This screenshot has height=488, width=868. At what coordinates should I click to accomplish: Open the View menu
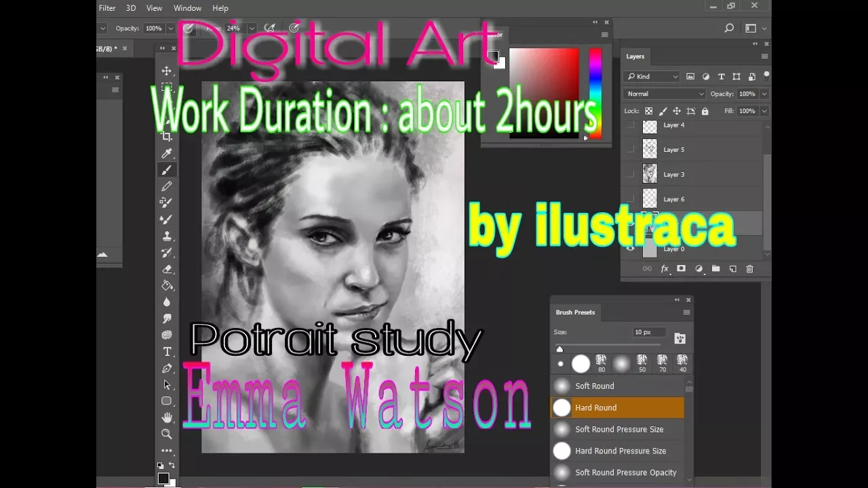pos(154,8)
